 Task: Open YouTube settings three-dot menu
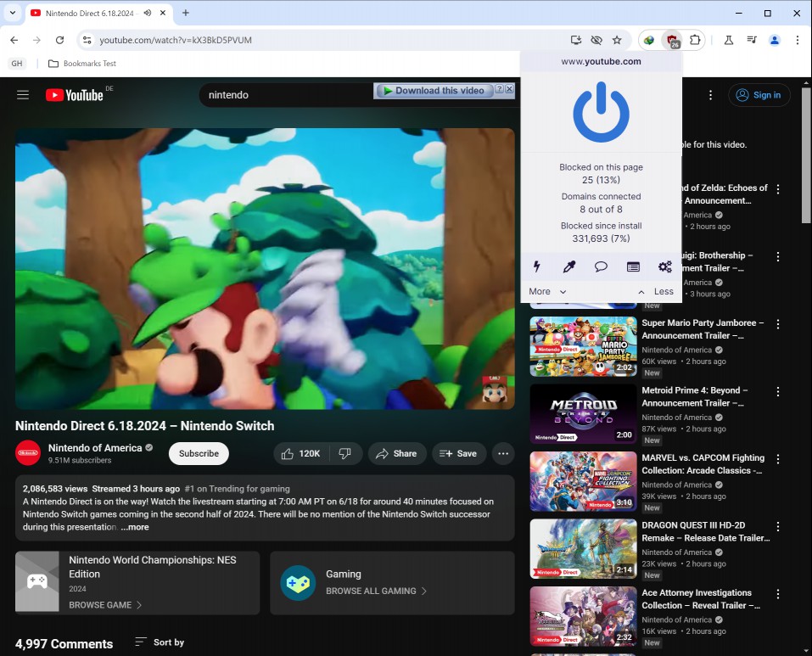pos(710,95)
